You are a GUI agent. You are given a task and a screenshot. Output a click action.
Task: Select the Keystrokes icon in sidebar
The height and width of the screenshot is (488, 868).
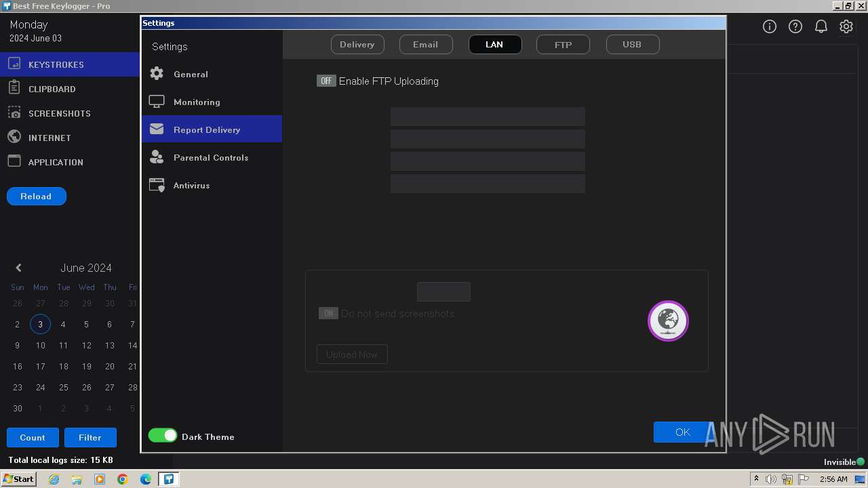(14, 64)
